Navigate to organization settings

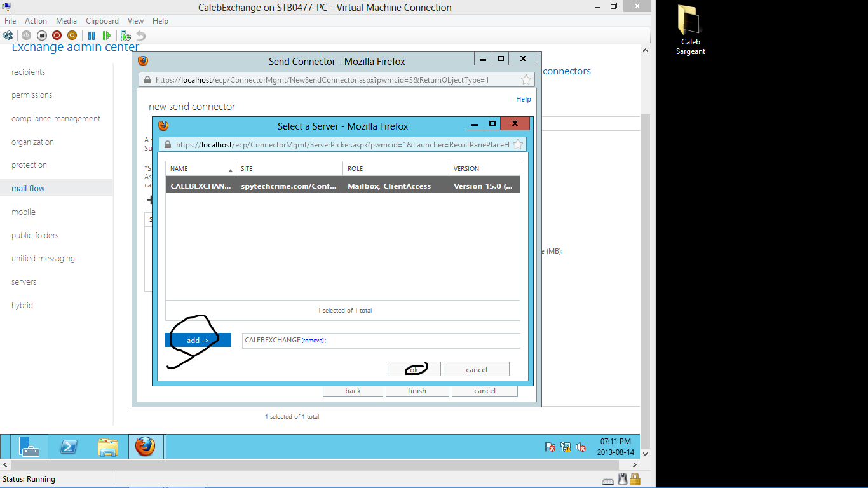tap(32, 142)
